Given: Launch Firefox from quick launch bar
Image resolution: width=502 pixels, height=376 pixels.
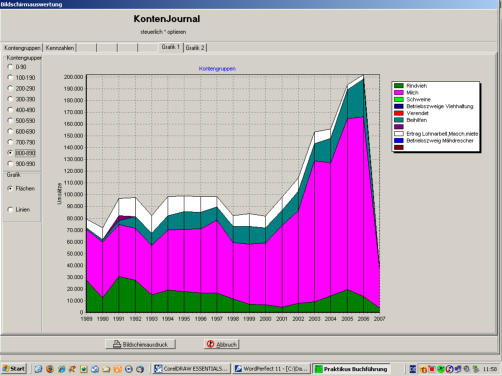Looking at the screenshot, I should 50,369.
